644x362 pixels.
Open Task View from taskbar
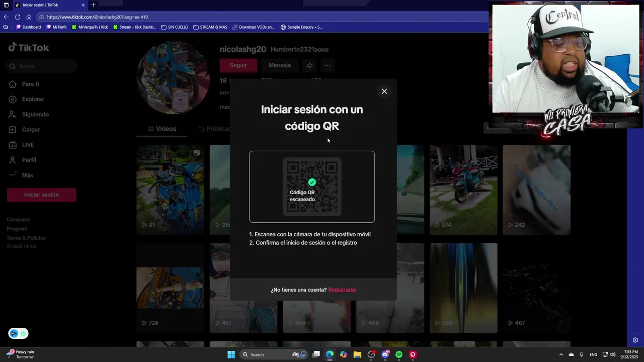click(x=316, y=354)
